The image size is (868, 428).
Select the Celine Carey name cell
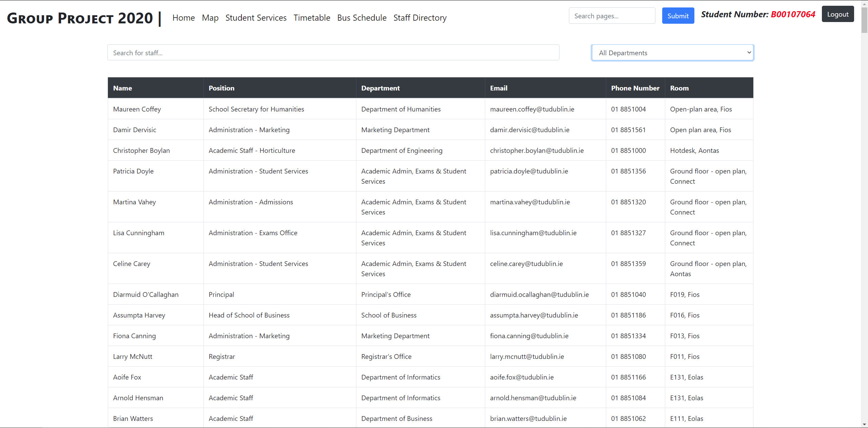156,268
